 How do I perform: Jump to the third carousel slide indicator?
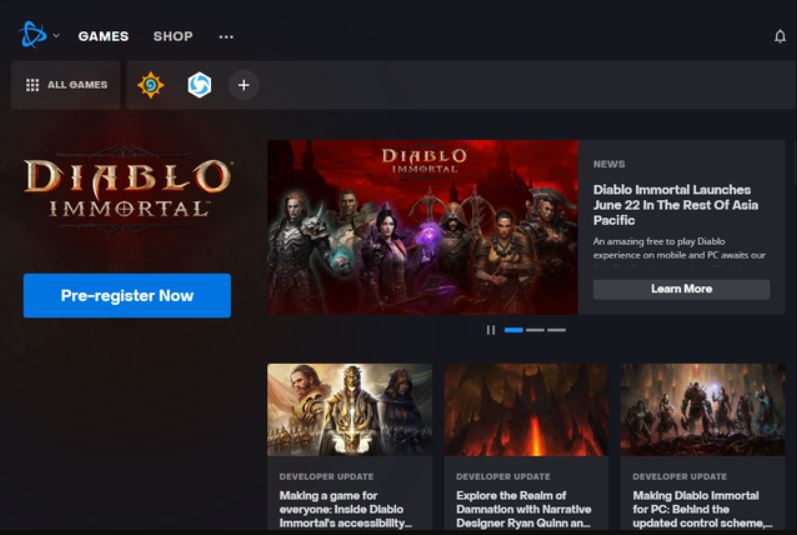point(557,330)
